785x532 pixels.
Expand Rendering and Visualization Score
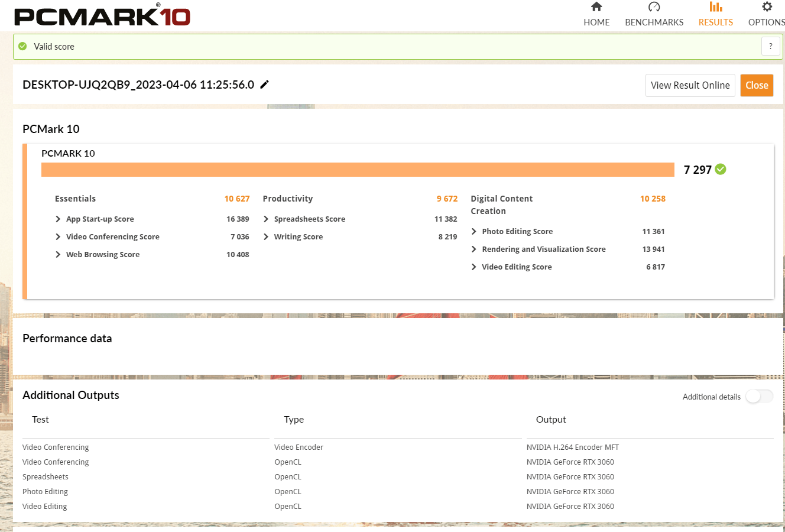point(474,249)
